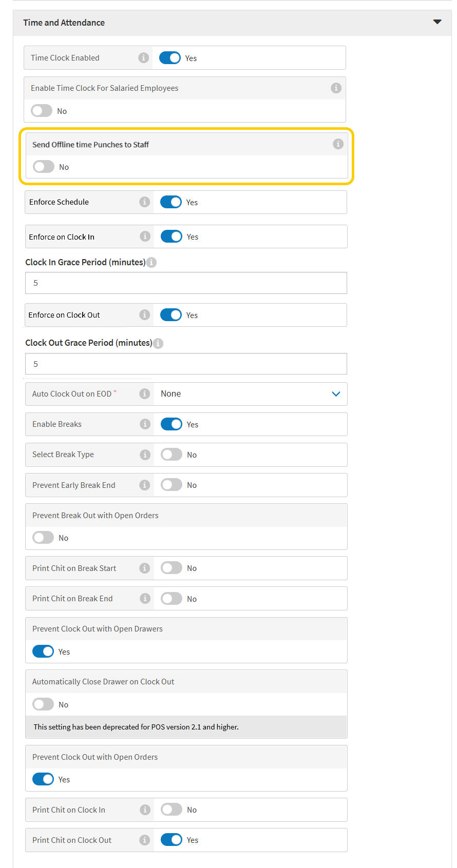Turn on Select Break Type toggle
This screenshot has height=868, width=457.
[172, 455]
